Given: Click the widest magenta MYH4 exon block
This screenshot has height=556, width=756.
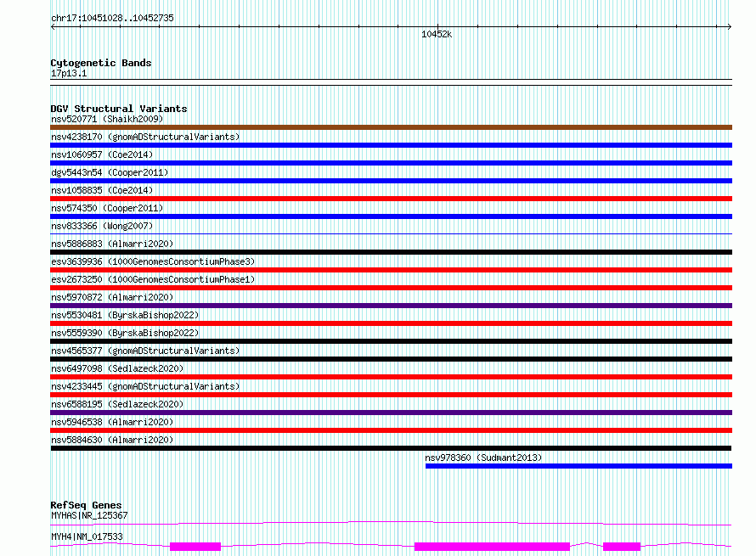Looking at the screenshot, I should pos(493,547).
